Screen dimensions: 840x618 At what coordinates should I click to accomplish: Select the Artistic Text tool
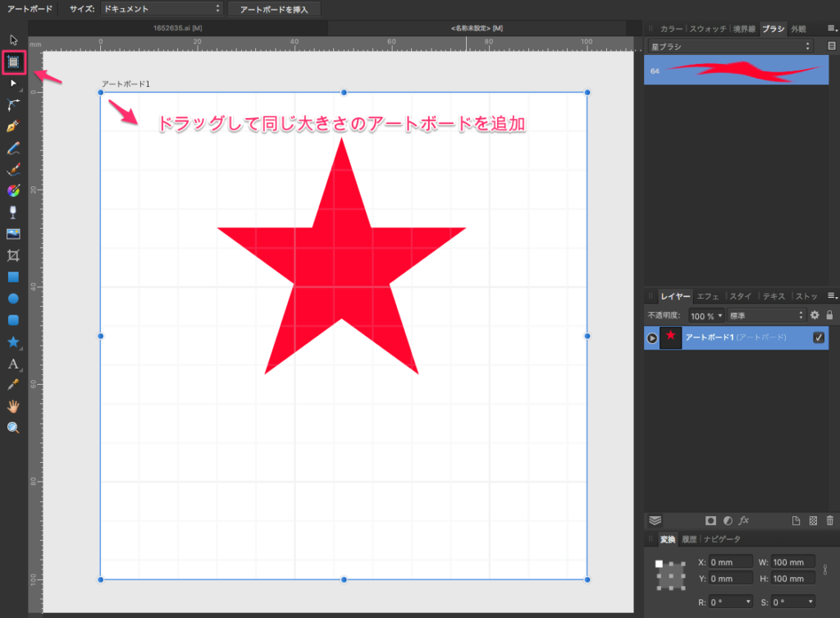[x=13, y=364]
